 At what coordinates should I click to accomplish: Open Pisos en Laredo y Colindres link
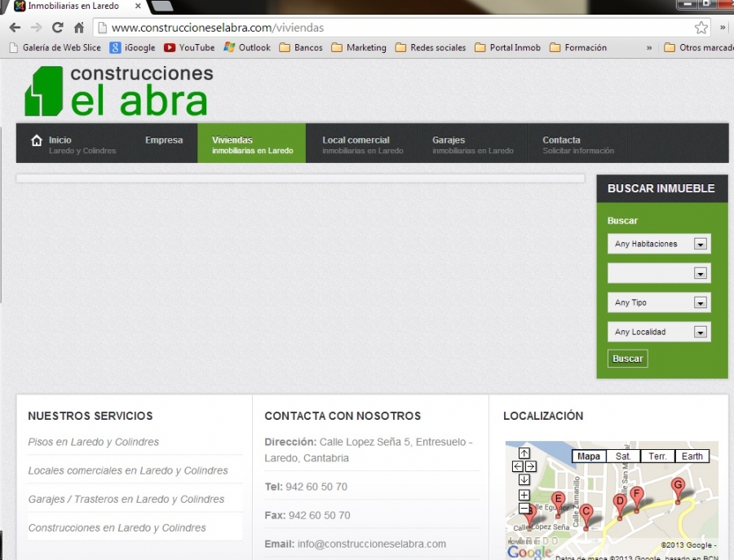pos(94,442)
